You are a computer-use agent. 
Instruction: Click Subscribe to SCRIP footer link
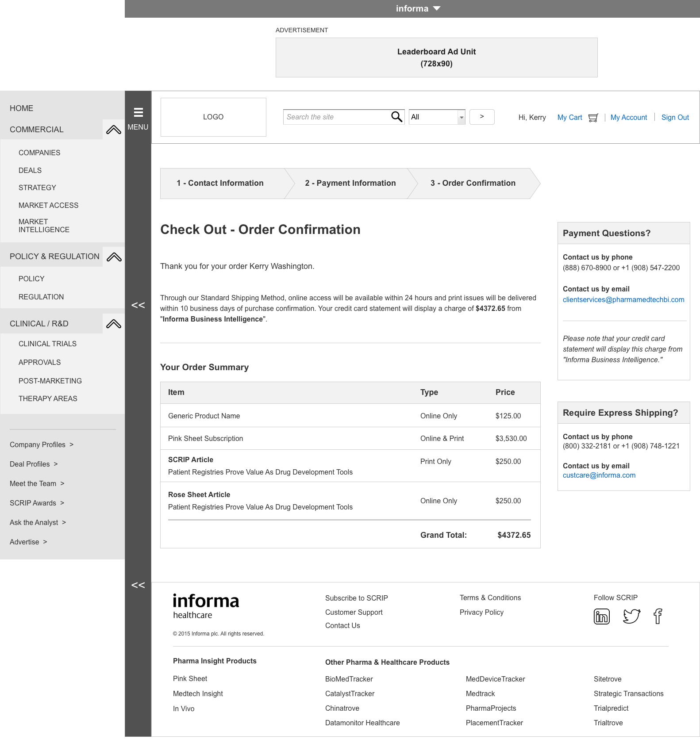(357, 598)
